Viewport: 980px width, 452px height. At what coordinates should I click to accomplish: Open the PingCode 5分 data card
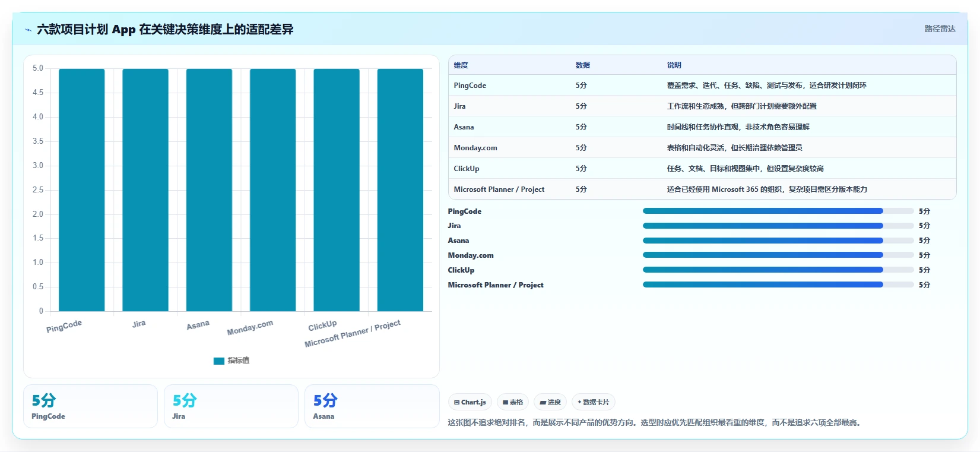(90, 406)
